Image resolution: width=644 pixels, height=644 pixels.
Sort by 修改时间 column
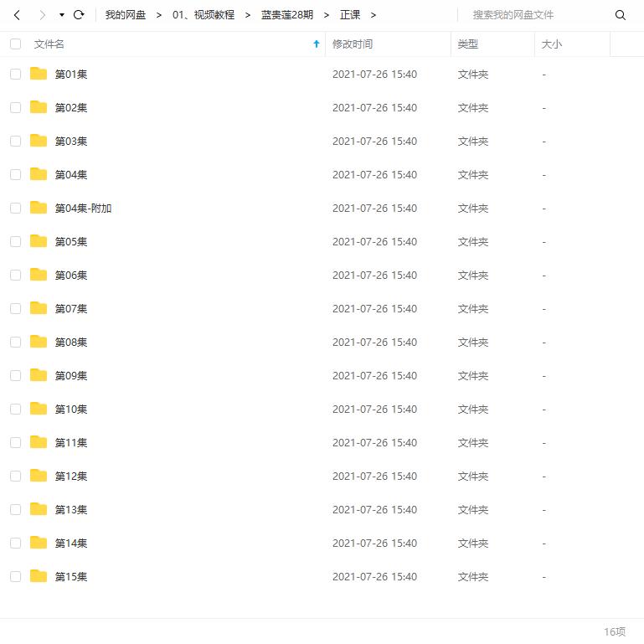353,44
